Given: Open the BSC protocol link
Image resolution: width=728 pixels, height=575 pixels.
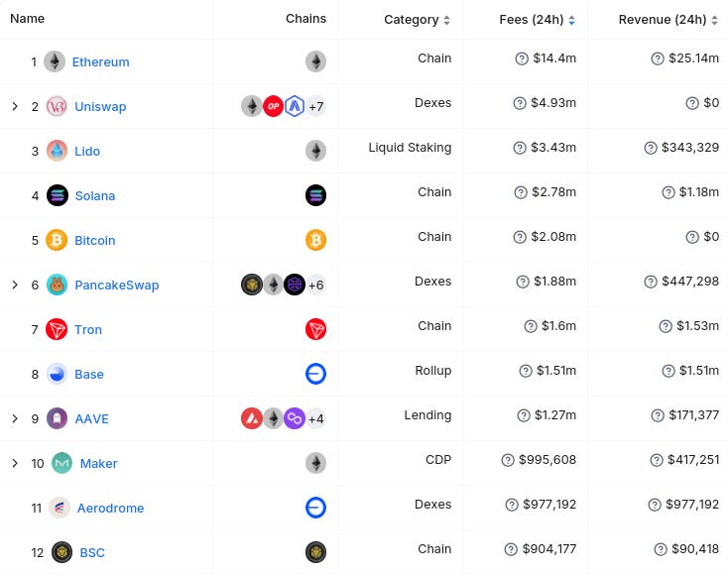Looking at the screenshot, I should (x=92, y=552).
